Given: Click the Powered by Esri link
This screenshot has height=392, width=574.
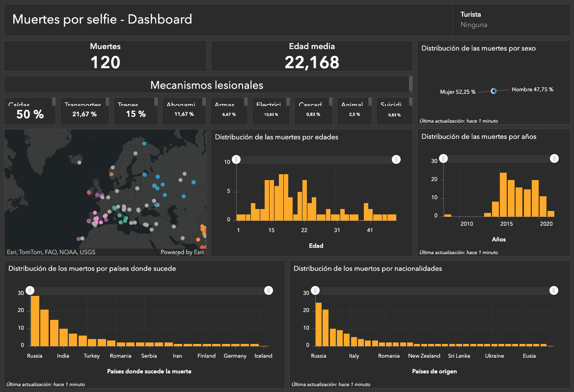Looking at the screenshot, I should tap(182, 252).
